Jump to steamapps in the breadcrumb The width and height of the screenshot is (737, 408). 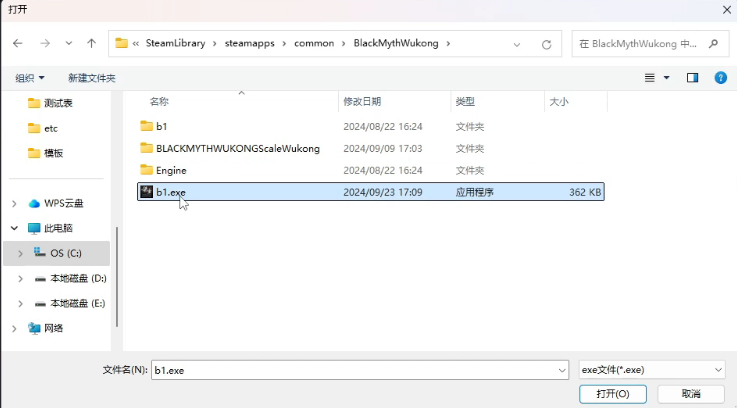tap(250, 43)
